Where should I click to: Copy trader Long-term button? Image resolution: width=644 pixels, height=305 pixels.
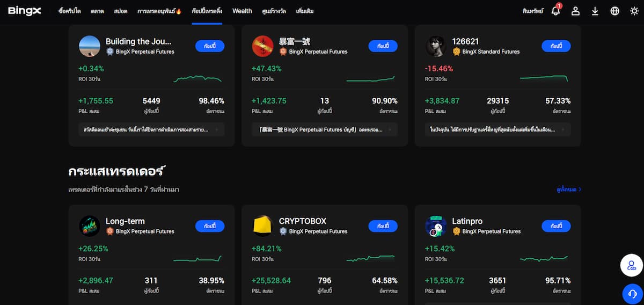pos(210,226)
